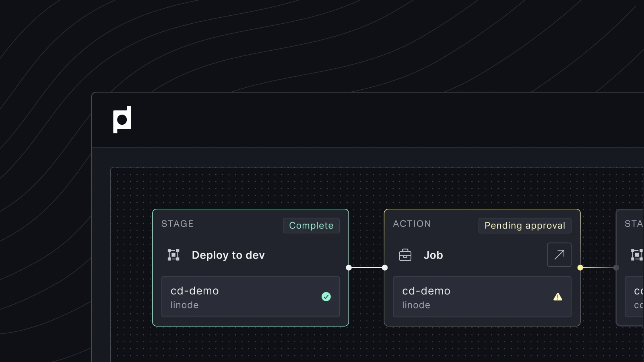Click the input connector on Job action card
The image size is (644, 362).
[x=385, y=267]
